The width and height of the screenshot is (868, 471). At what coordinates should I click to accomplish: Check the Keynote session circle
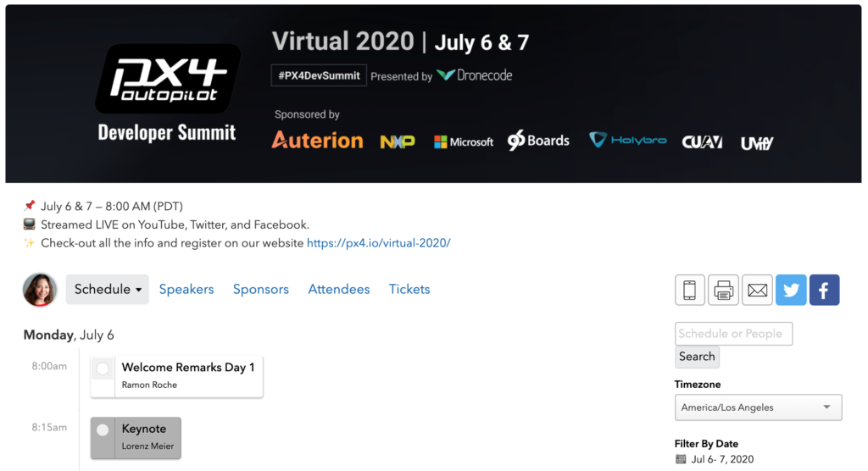point(103,430)
